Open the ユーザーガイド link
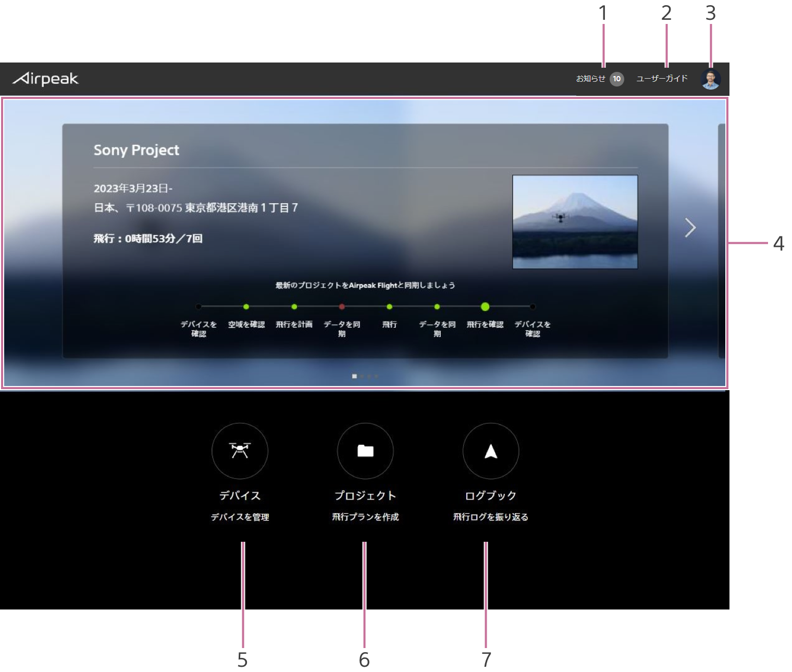 coord(662,79)
